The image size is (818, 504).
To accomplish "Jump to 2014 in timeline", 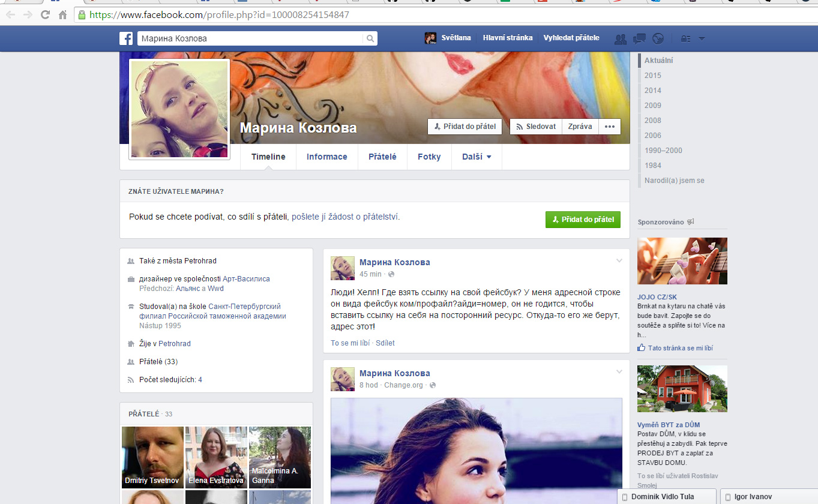I will 652,91.
